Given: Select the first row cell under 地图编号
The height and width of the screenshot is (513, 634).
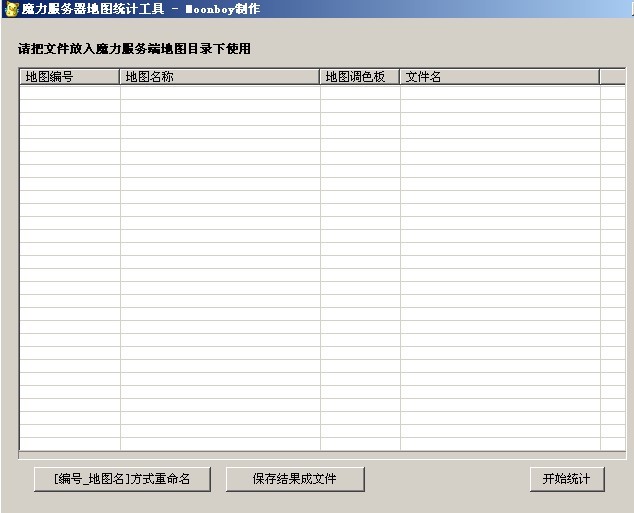Looking at the screenshot, I should 69,93.
